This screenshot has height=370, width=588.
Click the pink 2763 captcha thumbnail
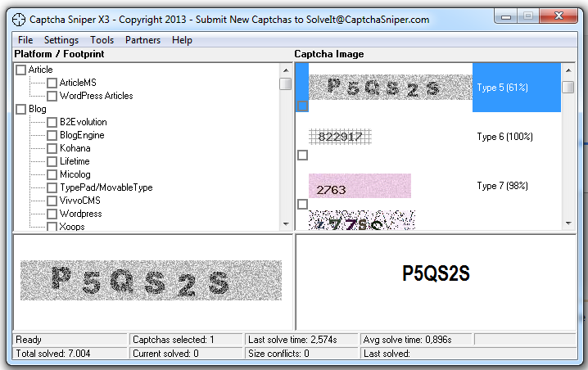click(360, 186)
